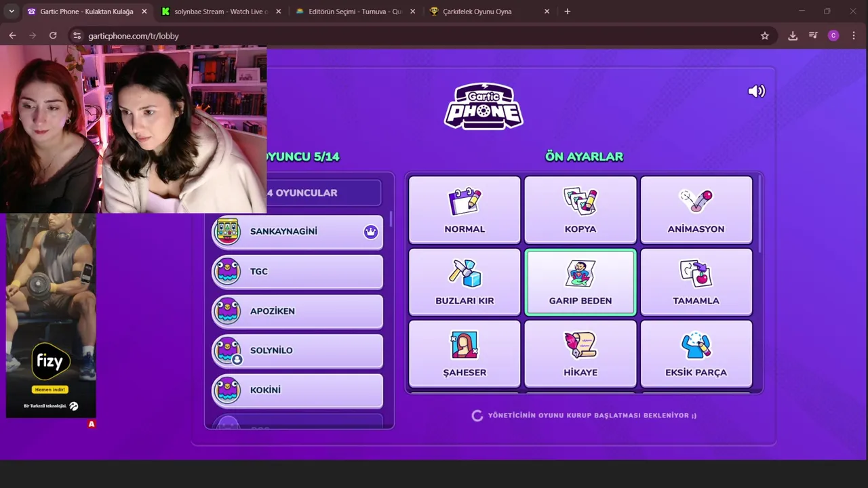Pick the BUZLARI KIR preset

coord(465,282)
